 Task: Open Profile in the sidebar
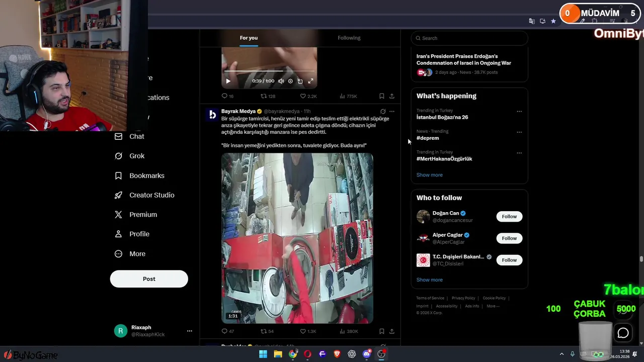(132, 234)
